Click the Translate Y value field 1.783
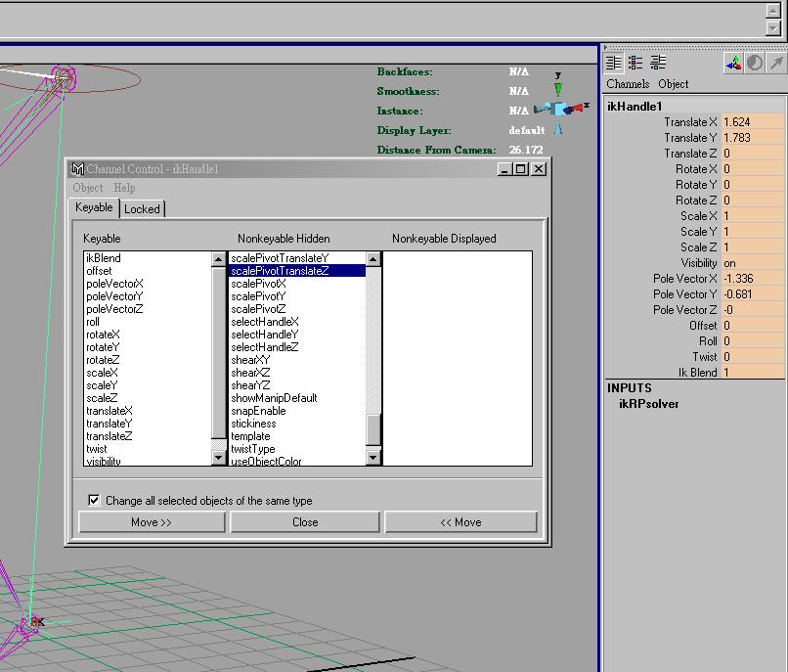This screenshot has height=672, width=788. 753,138
